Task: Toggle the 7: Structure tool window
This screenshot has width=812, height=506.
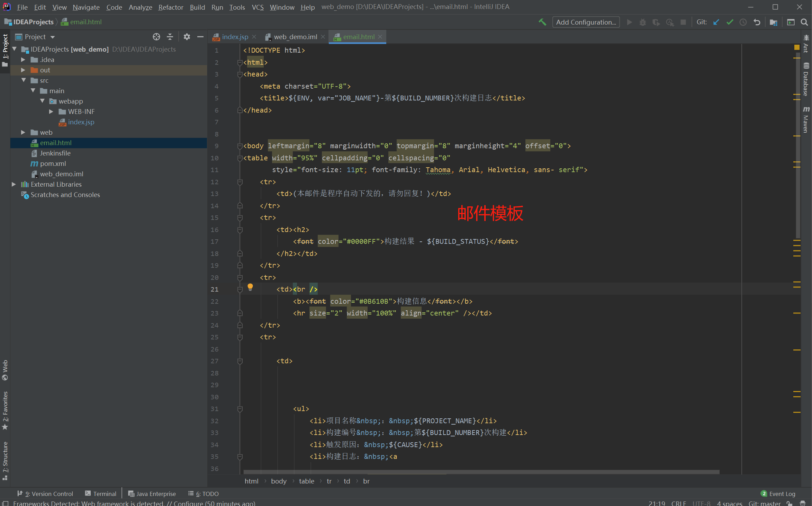Action: [5, 461]
